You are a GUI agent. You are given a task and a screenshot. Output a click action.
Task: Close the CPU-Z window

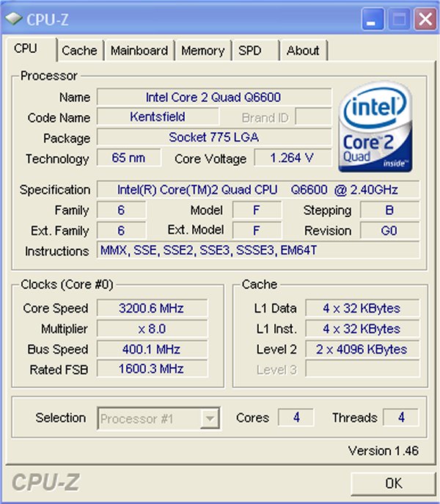point(425,20)
